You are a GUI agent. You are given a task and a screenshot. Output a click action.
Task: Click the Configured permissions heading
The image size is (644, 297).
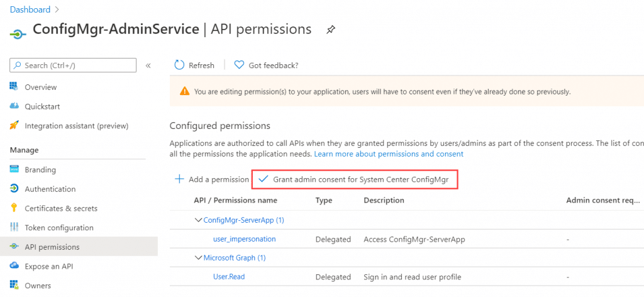pos(219,126)
